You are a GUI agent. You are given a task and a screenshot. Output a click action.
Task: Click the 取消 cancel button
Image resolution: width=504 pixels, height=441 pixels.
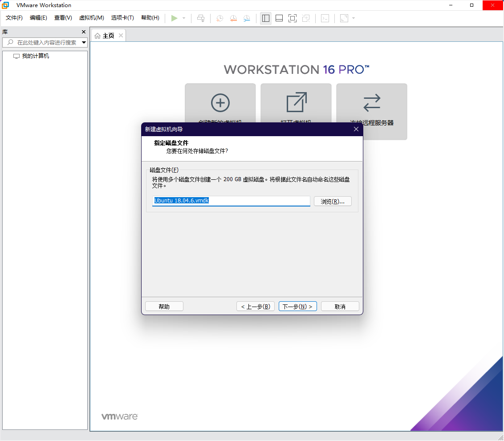[340, 307]
